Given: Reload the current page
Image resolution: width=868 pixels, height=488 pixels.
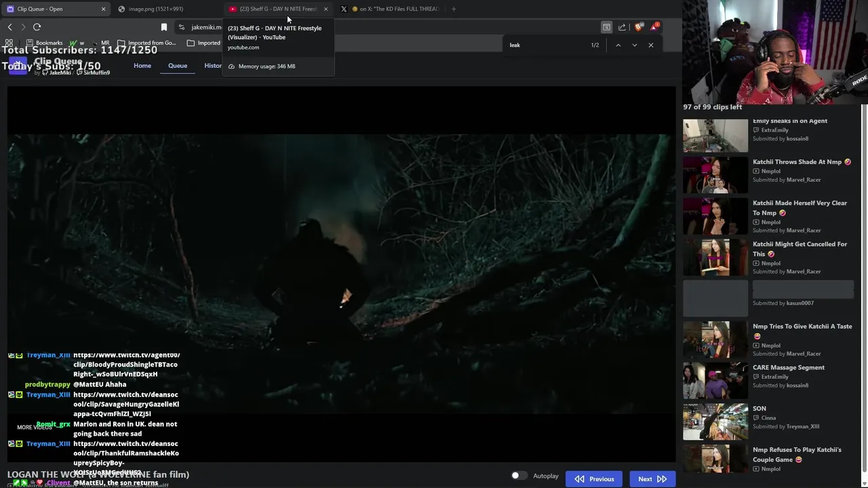Looking at the screenshot, I should coord(37,27).
